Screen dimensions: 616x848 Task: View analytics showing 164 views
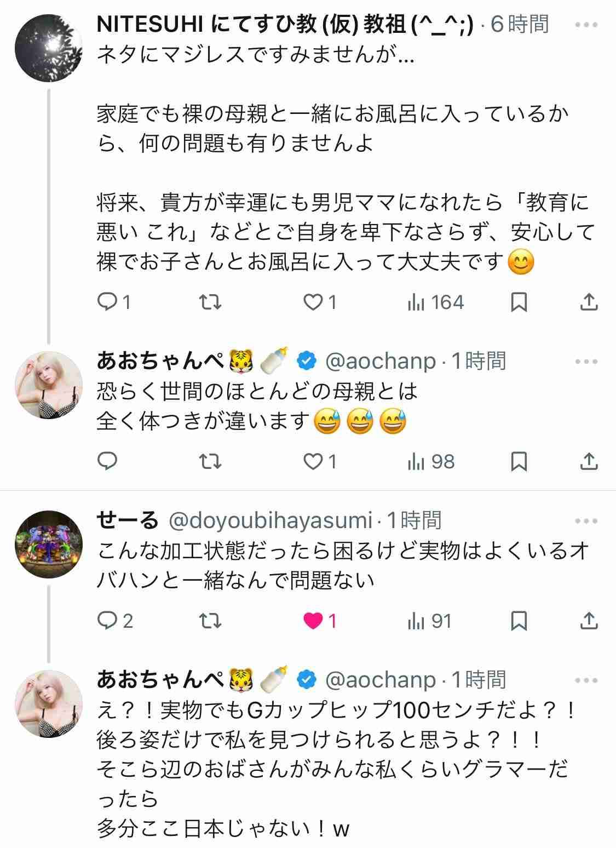436,302
